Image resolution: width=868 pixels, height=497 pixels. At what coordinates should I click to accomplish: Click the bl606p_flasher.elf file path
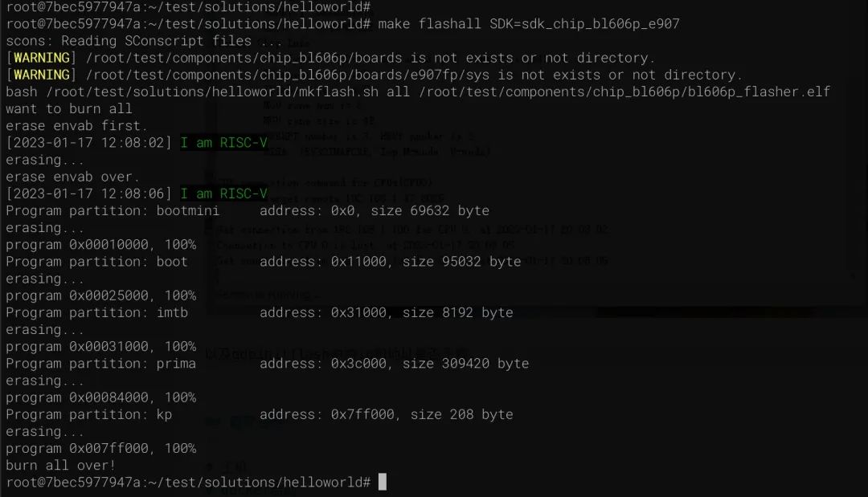point(624,92)
